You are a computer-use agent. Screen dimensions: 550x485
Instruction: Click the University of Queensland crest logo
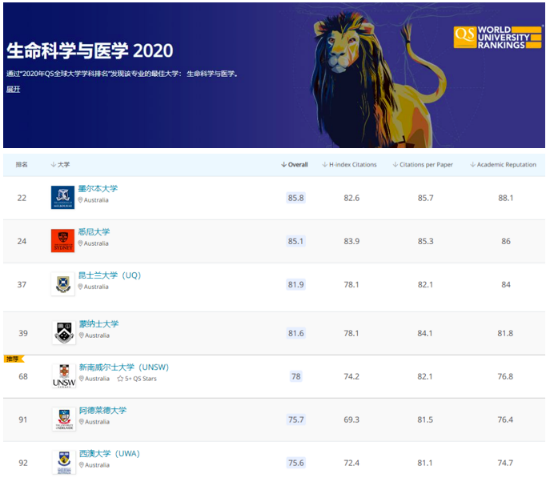pos(63,284)
